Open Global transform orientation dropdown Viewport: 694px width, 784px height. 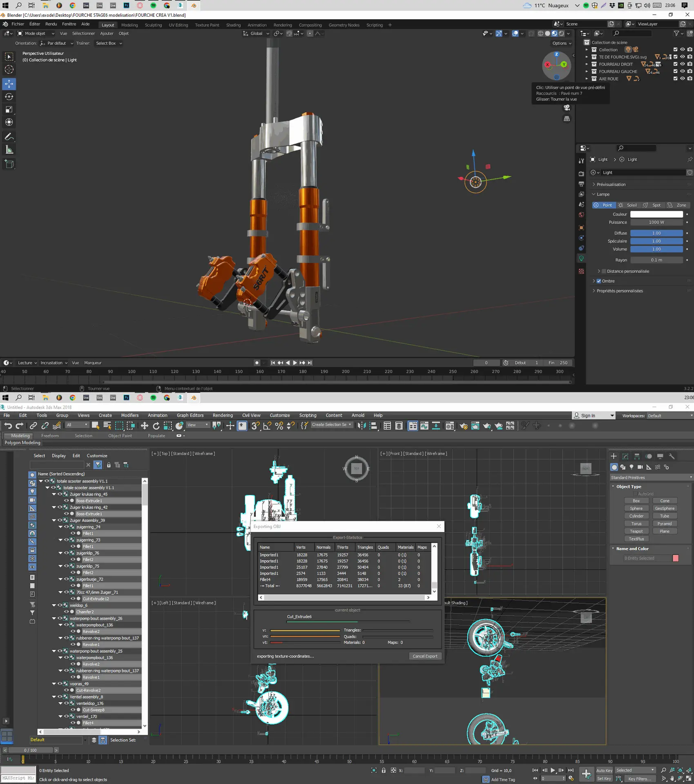(x=256, y=33)
